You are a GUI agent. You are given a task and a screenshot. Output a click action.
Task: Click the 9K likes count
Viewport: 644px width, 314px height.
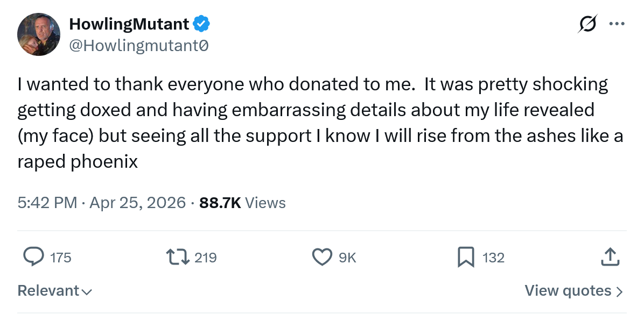347,258
